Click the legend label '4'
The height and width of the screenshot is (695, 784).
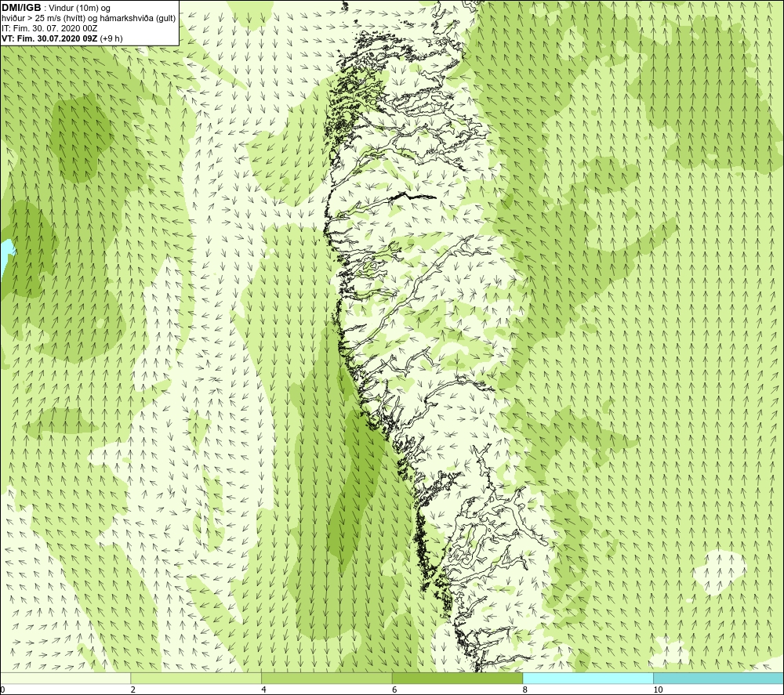tap(263, 690)
